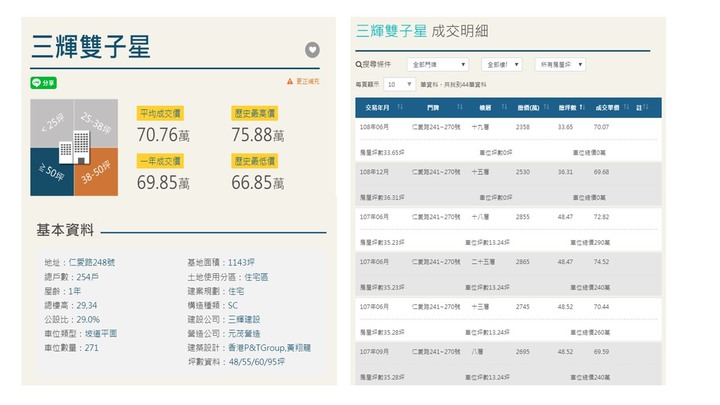Screen dimensions: 720x405
Task: Select the ≥50坪 blue quadrant
Action: coord(50,170)
